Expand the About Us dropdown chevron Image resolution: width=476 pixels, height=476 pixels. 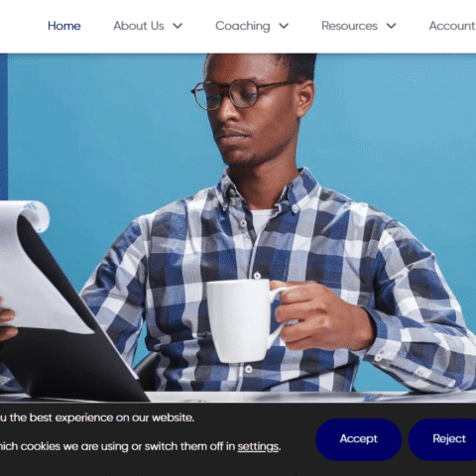[x=178, y=26]
